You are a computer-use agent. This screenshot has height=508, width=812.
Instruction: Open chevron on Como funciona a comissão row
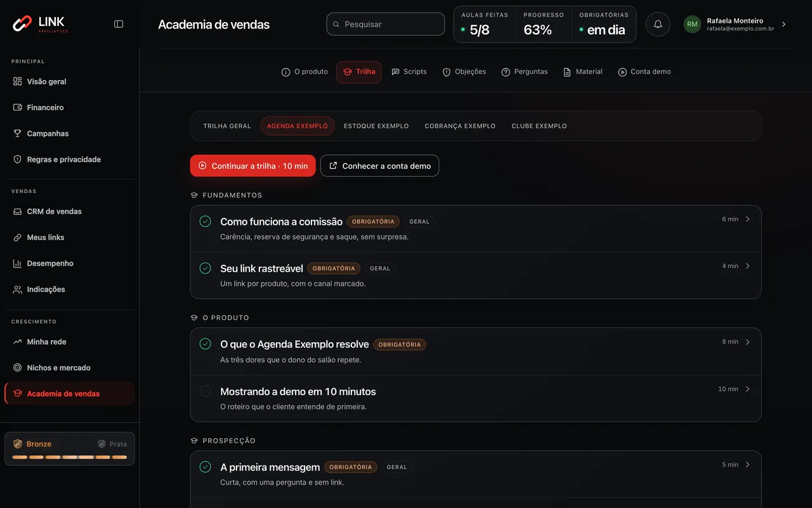pyautogui.click(x=747, y=219)
